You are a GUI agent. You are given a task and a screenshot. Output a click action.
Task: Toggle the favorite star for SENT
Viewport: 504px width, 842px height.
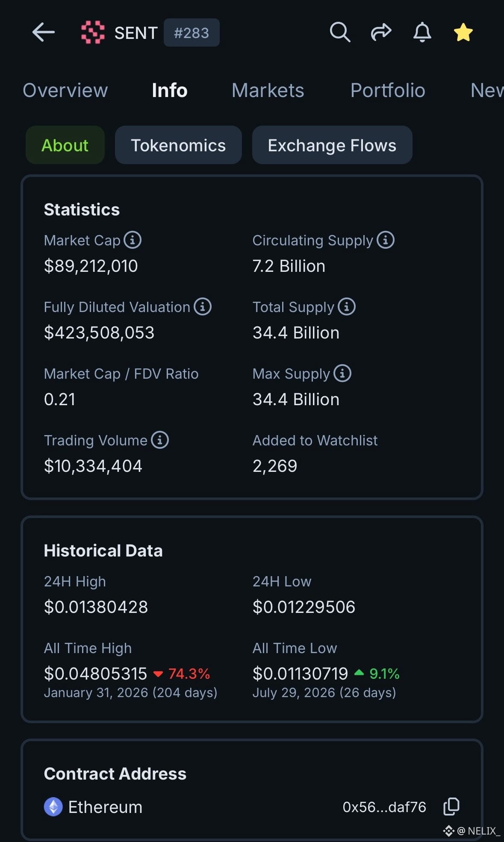pyautogui.click(x=463, y=32)
